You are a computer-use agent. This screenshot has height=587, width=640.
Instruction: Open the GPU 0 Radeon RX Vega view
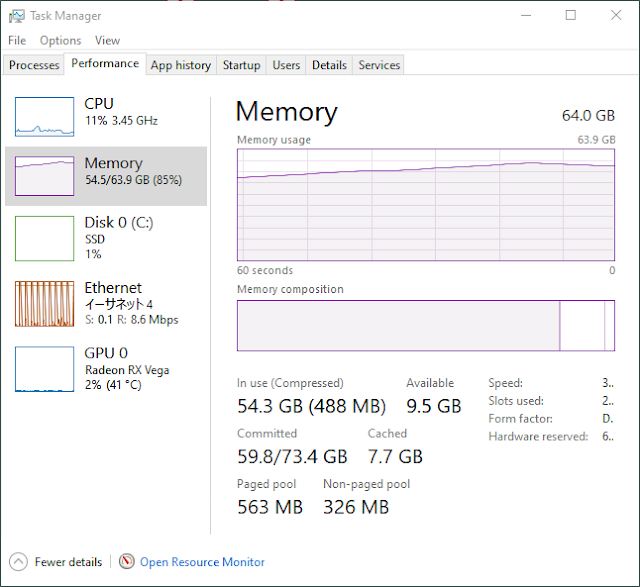106,369
